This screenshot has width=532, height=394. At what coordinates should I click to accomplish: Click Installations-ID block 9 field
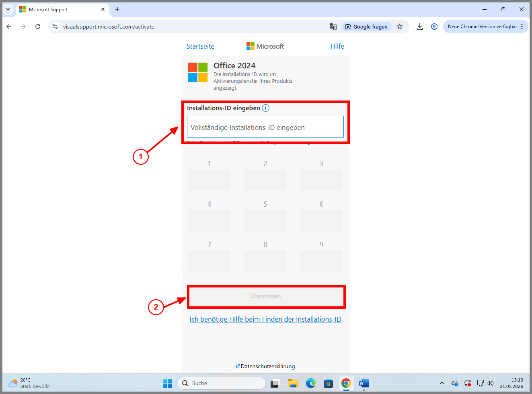pos(321,261)
